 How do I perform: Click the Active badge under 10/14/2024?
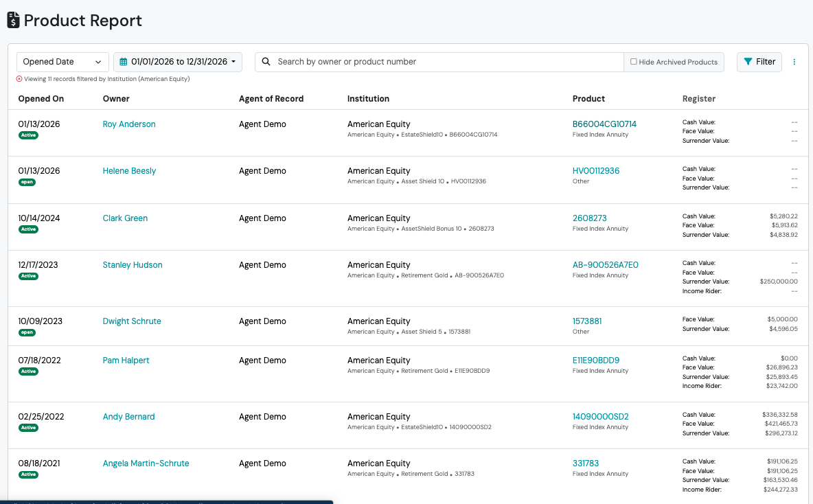[29, 229]
